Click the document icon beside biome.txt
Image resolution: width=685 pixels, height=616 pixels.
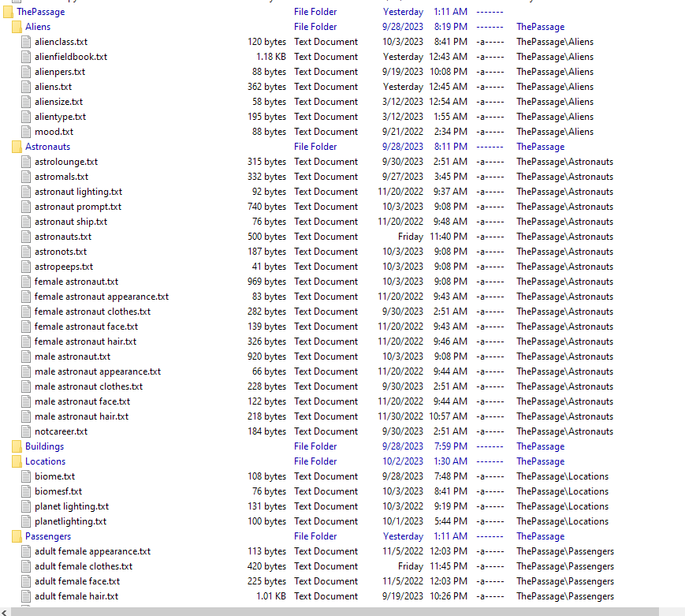pos(26,476)
